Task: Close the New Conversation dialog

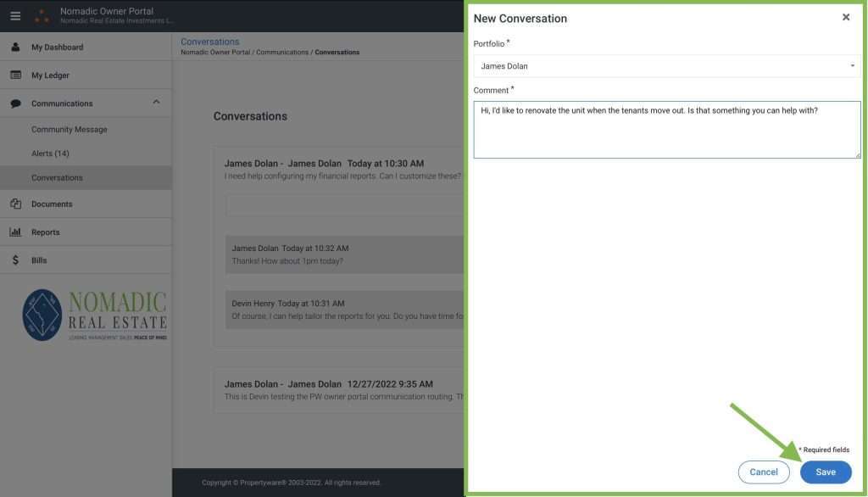Action: coord(845,17)
